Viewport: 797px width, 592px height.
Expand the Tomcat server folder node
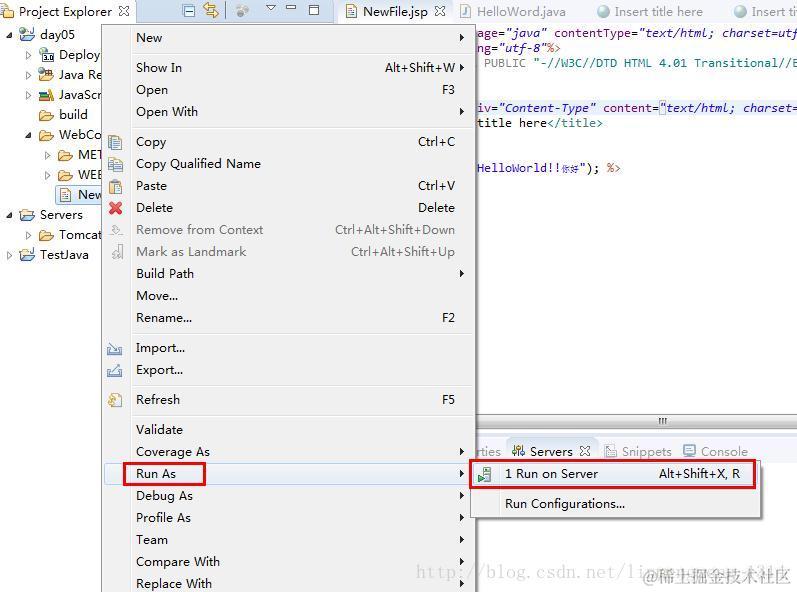tap(28, 235)
